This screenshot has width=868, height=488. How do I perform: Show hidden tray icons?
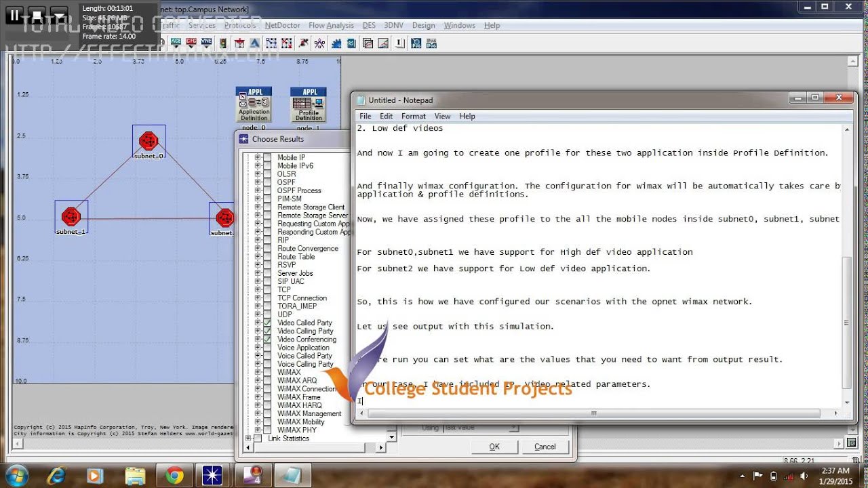click(743, 476)
